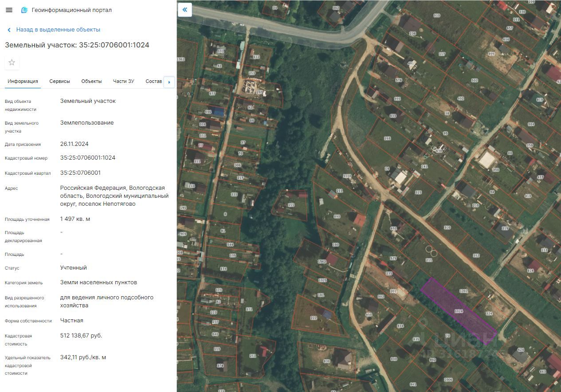Select the date value '26.11.2024'
This screenshot has width=561, height=392.
tap(75, 144)
